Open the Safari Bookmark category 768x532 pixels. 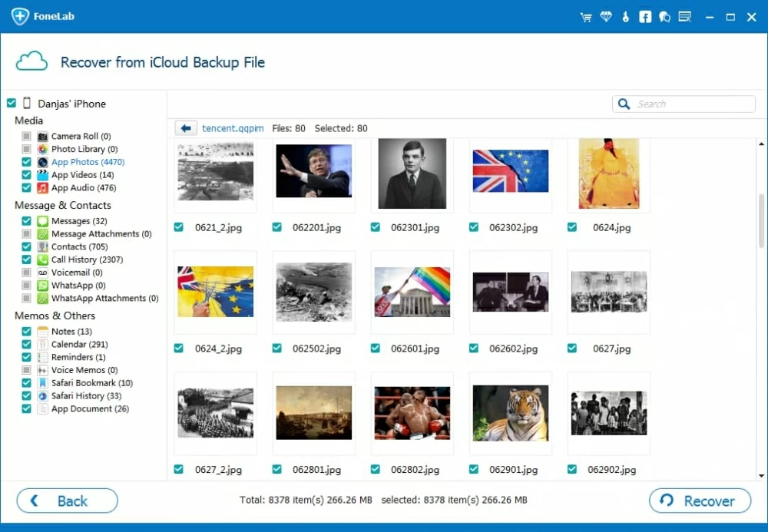click(x=91, y=383)
